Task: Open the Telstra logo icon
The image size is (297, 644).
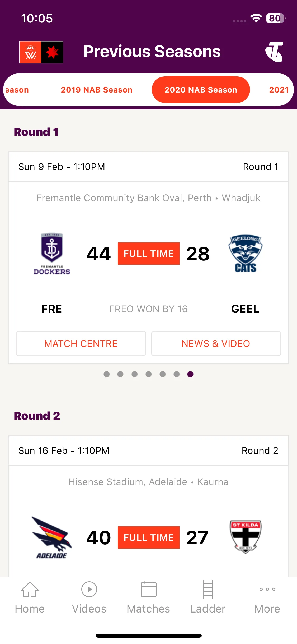Action: 275,52
